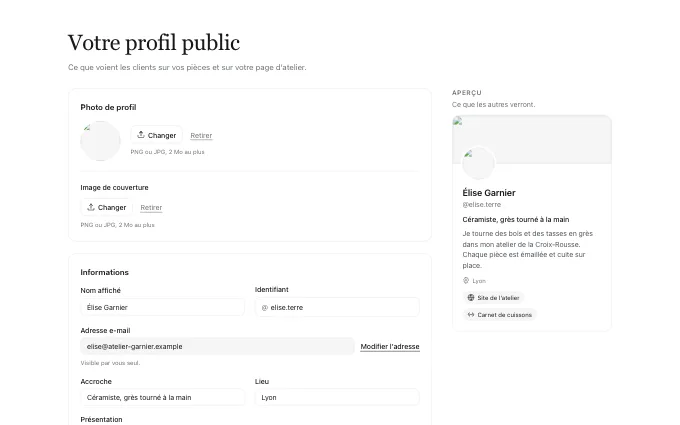
Task: Click the preview card avatar image
Action: [x=478, y=163]
